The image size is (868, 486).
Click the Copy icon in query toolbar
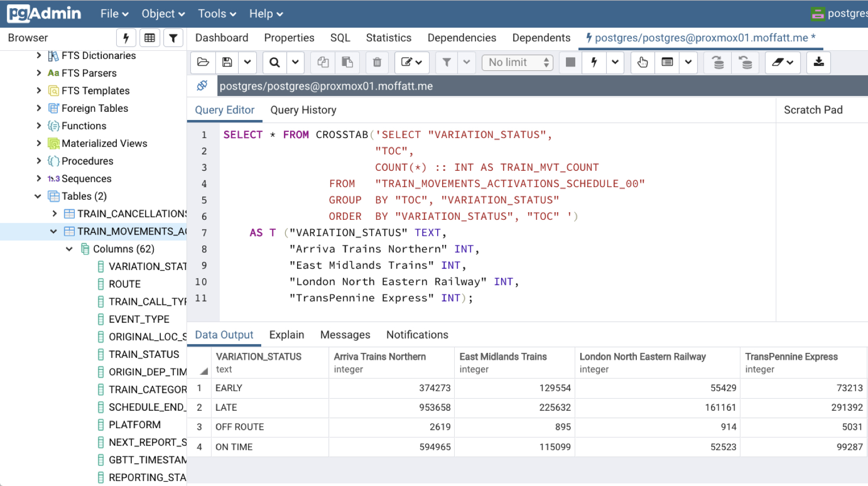pyautogui.click(x=323, y=62)
